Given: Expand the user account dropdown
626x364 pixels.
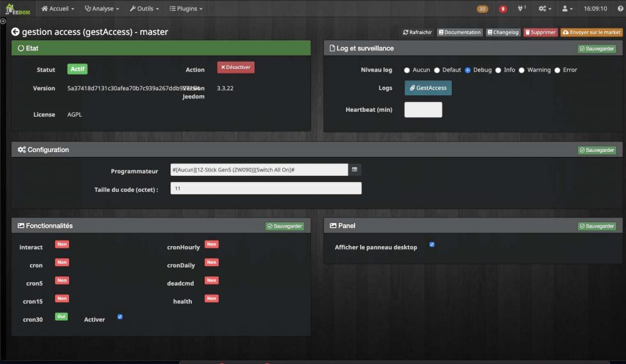Looking at the screenshot, I should (567, 9).
